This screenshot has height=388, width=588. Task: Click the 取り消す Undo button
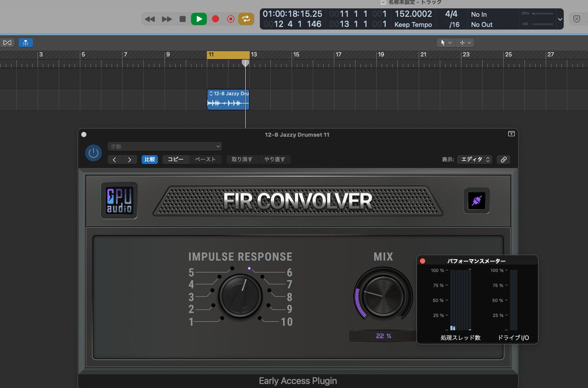point(242,160)
